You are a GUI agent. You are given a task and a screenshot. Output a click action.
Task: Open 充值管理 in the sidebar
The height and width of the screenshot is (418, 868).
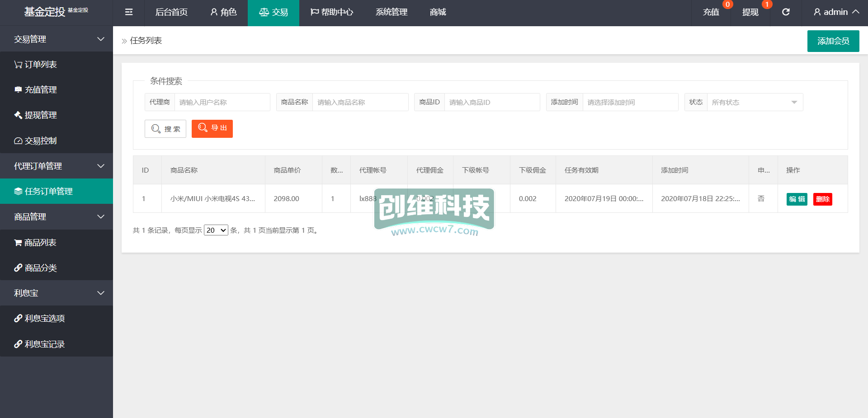tap(36, 90)
